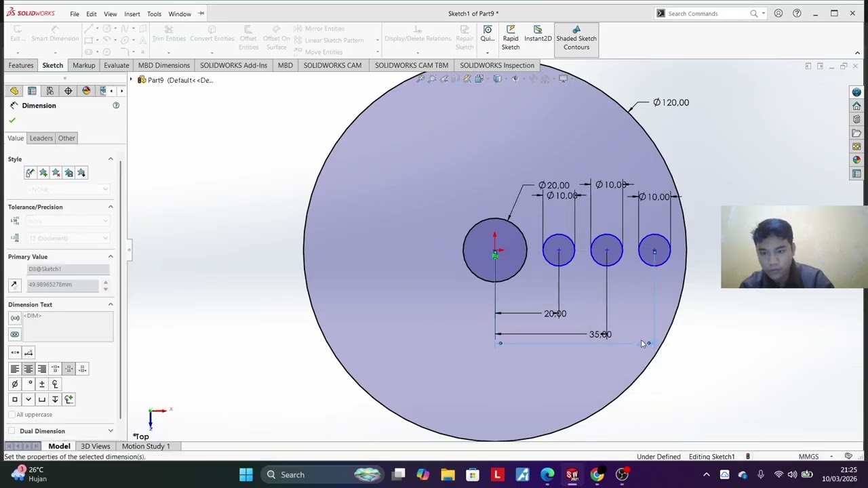Viewport: 868px width, 488px height.
Task: Open the ConfigurationManager tab icon
Action: (50, 91)
